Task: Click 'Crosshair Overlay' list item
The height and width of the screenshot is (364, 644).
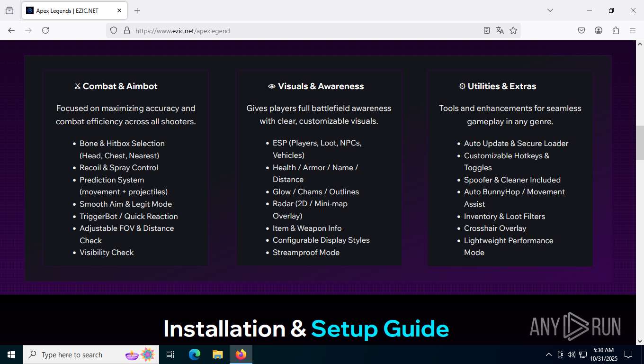Action: tap(495, 228)
